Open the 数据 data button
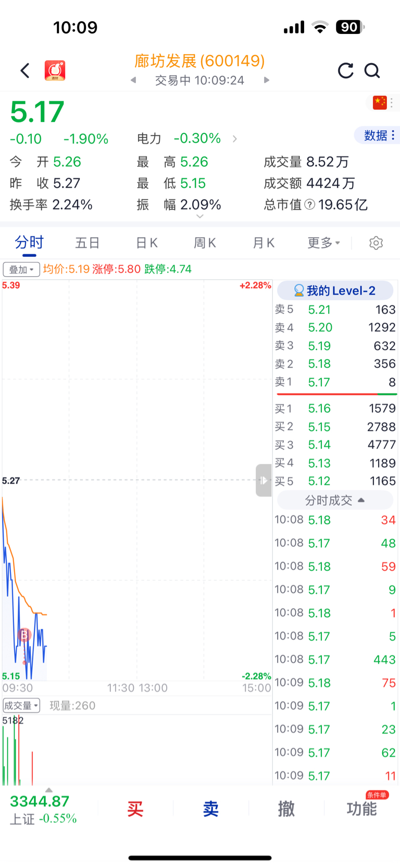400x868 pixels. point(377,136)
